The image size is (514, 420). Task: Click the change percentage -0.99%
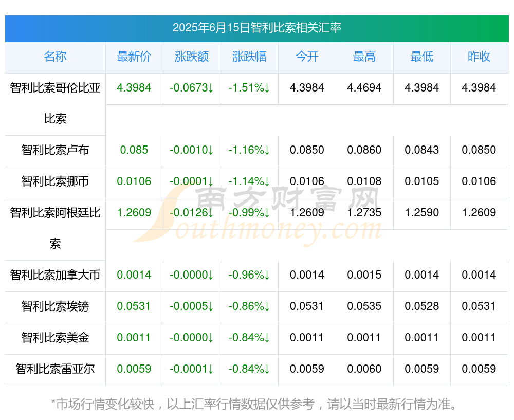249,213
